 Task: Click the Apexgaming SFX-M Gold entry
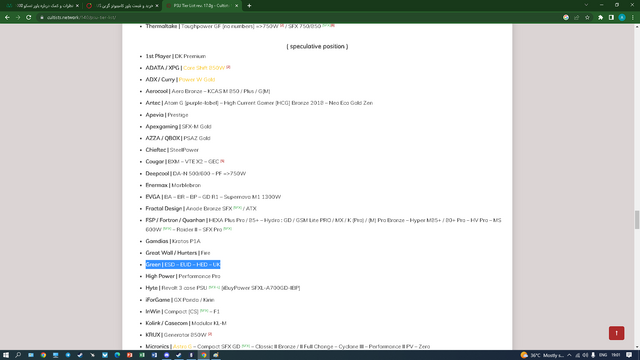[x=178, y=127]
